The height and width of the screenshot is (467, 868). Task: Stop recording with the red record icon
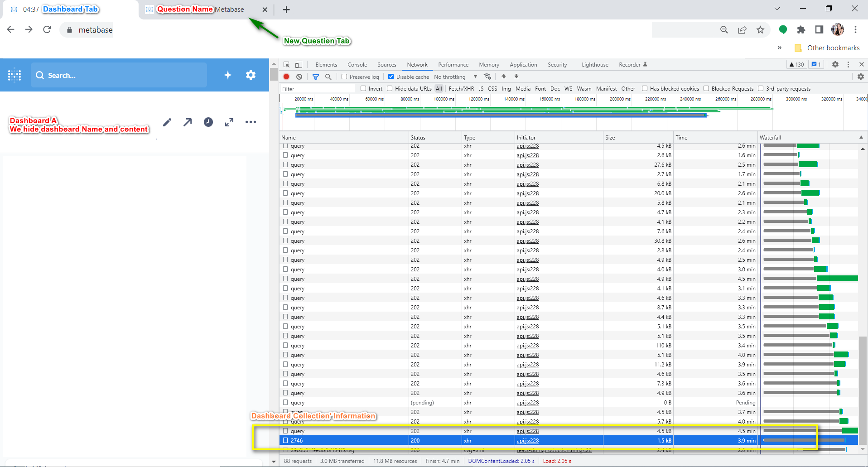click(x=286, y=77)
